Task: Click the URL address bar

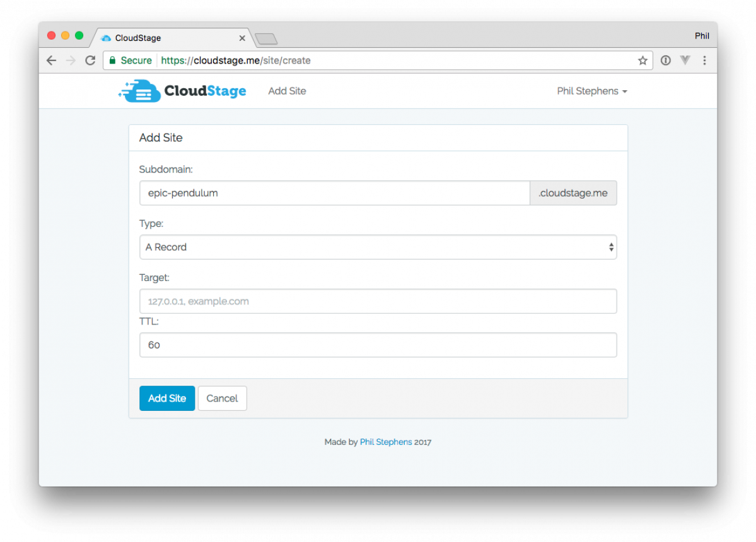Action: click(378, 61)
